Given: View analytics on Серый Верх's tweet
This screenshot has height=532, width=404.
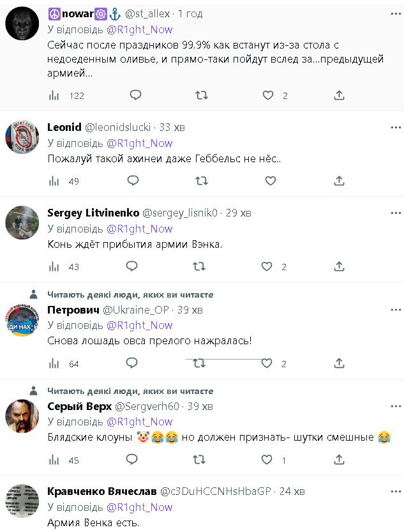Looking at the screenshot, I should pyautogui.click(x=54, y=460).
